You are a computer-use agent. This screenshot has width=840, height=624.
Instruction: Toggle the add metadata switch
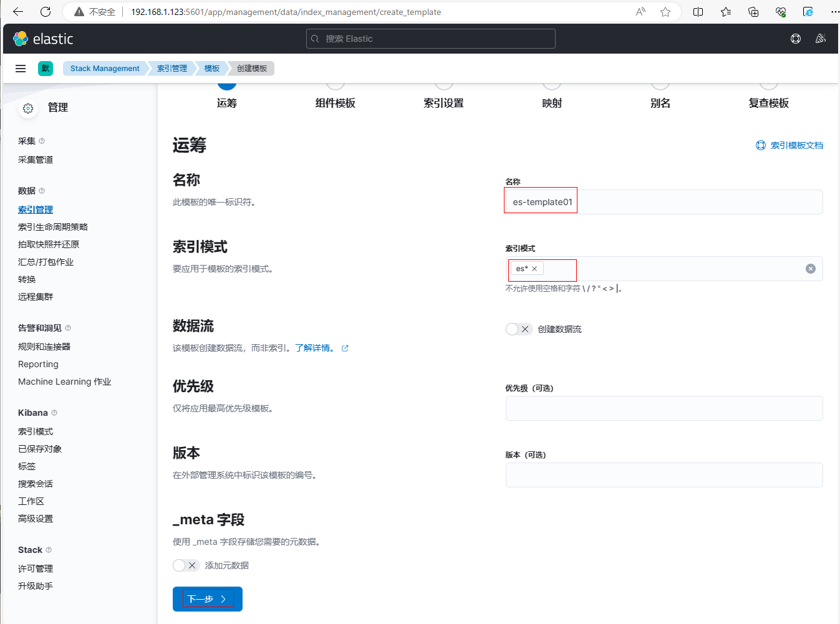click(185, 565)
